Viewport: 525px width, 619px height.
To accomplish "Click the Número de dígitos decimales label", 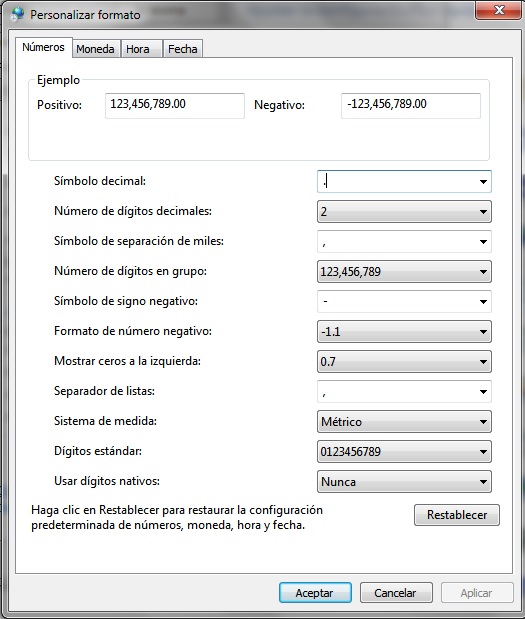I will coord(133,211).
